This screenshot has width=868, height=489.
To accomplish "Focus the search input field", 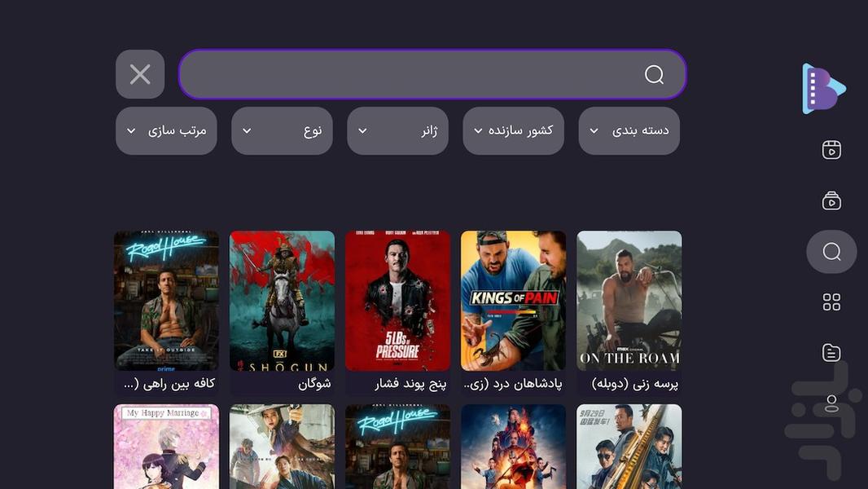I will [x=432, y=74].
